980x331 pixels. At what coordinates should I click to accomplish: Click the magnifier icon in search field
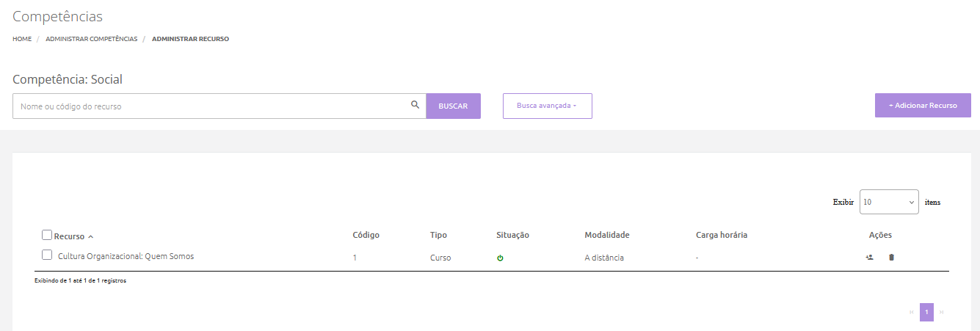415,105
